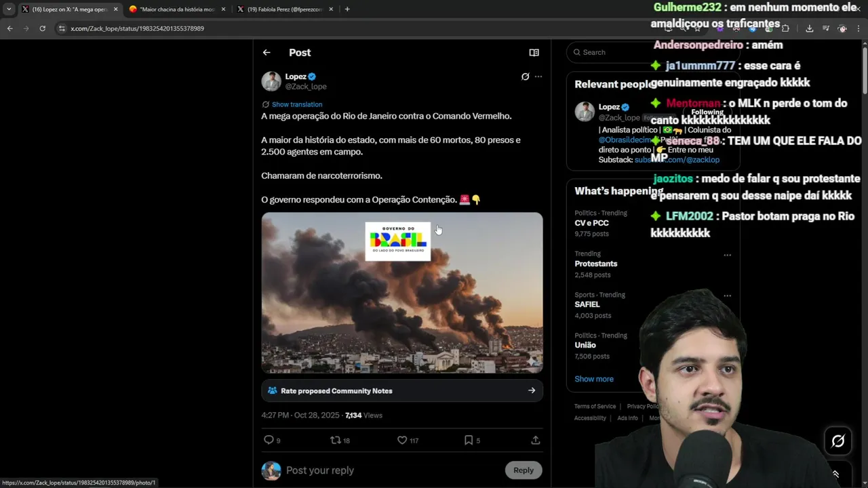The width and height of the screenshot is (868, 488).
Task: Click the browser downloads icon
Action: [x=809, y=28]
